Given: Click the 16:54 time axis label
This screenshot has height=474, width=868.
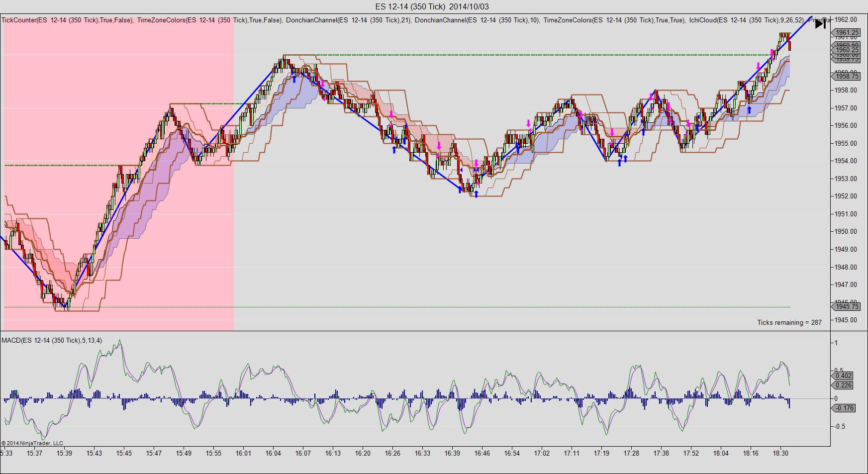Looking at the screenshot, I should pos(512,453).
